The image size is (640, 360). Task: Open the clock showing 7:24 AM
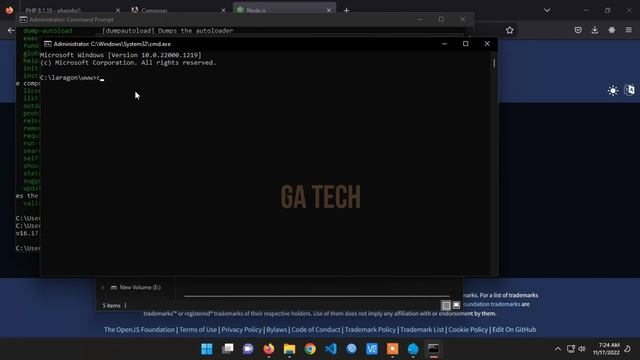pyautogui.click(x=606, y=349)
